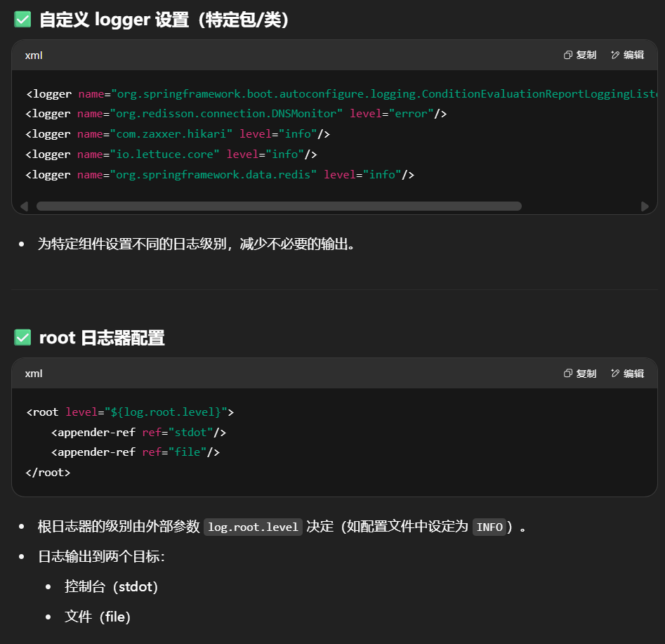The image size is (665, 644).
Task: Click the com.zaxxer.hikari logger line
Action: [178, 134]
